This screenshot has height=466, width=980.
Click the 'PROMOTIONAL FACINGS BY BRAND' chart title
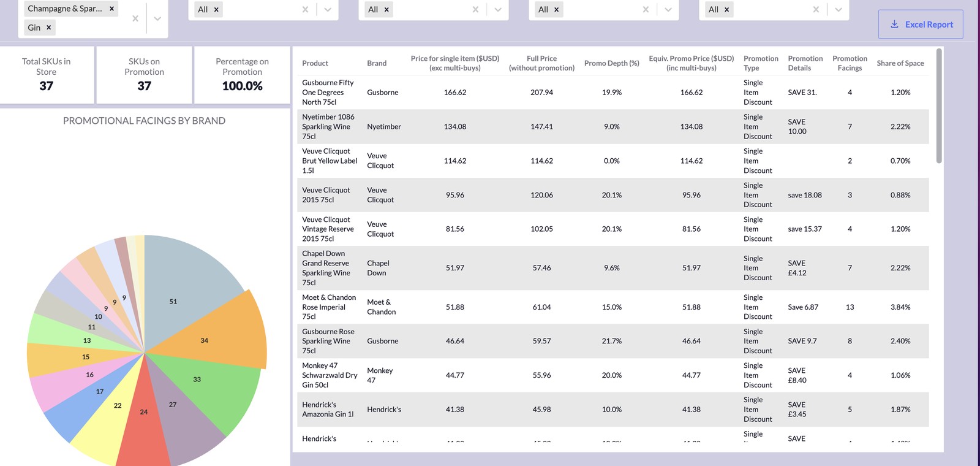[144, 121]
